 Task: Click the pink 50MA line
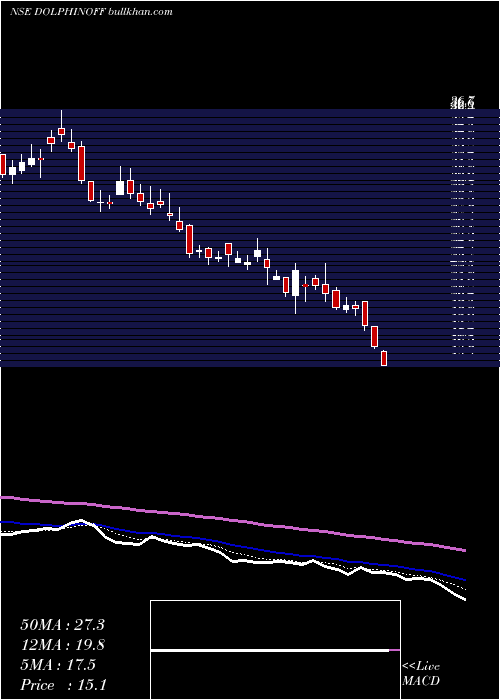point(233,523)
